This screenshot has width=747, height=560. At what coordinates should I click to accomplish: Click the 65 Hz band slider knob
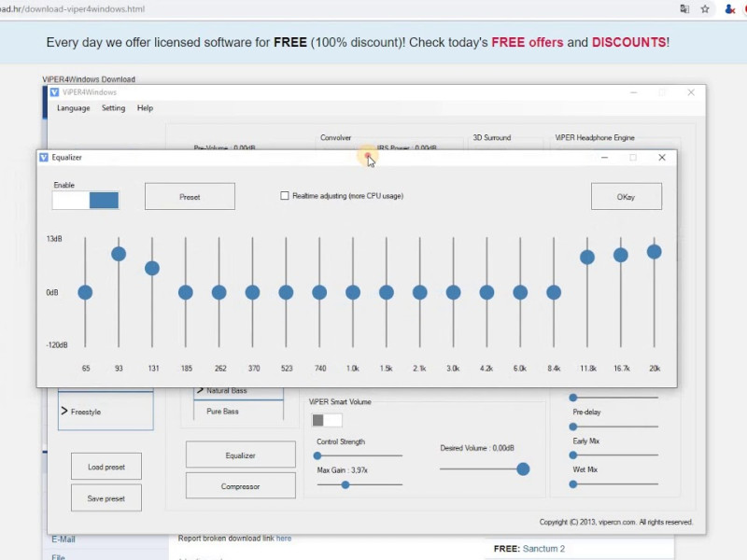coord(85,292)
